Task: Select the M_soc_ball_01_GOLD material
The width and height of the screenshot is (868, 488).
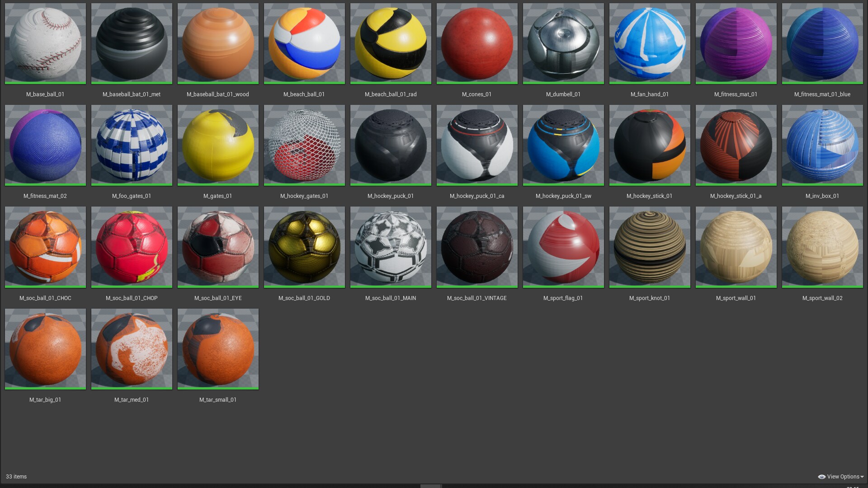Action: coord(304,247)
